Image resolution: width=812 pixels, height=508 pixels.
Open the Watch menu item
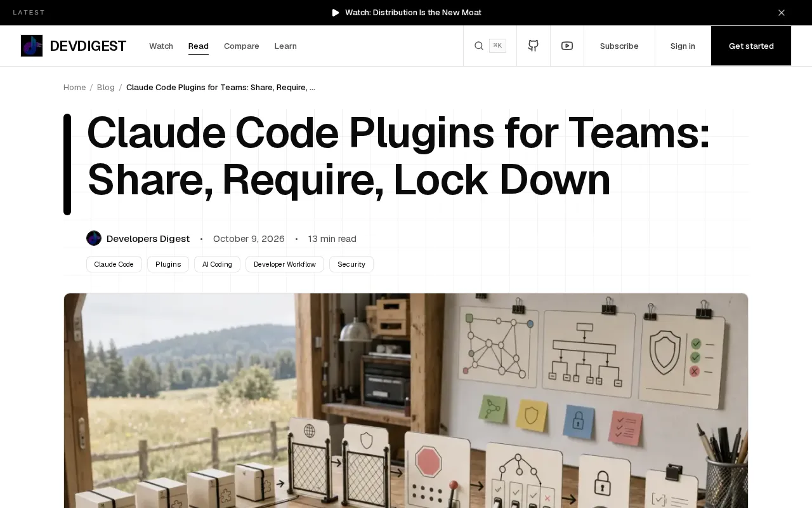coord(161,46)
